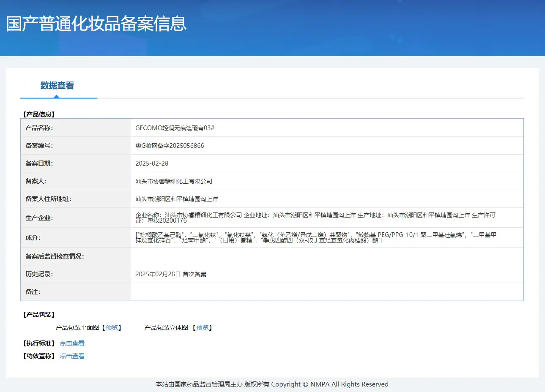
Task: Click the 备案人 value 汕头市协睿精细化工有限公司
Action: (x=174, y=181)
